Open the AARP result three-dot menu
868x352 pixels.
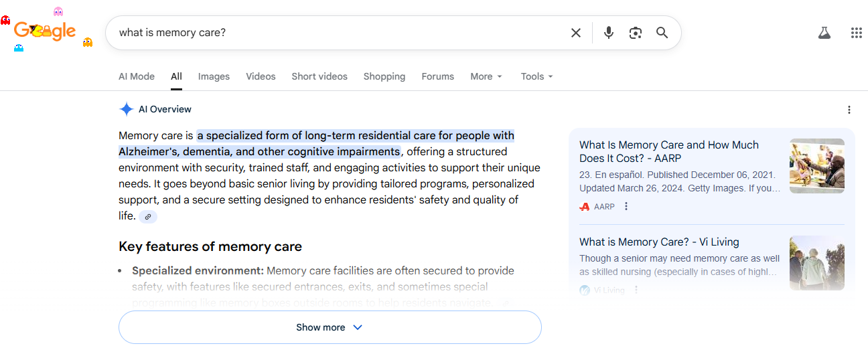click(x=626, y=207)
